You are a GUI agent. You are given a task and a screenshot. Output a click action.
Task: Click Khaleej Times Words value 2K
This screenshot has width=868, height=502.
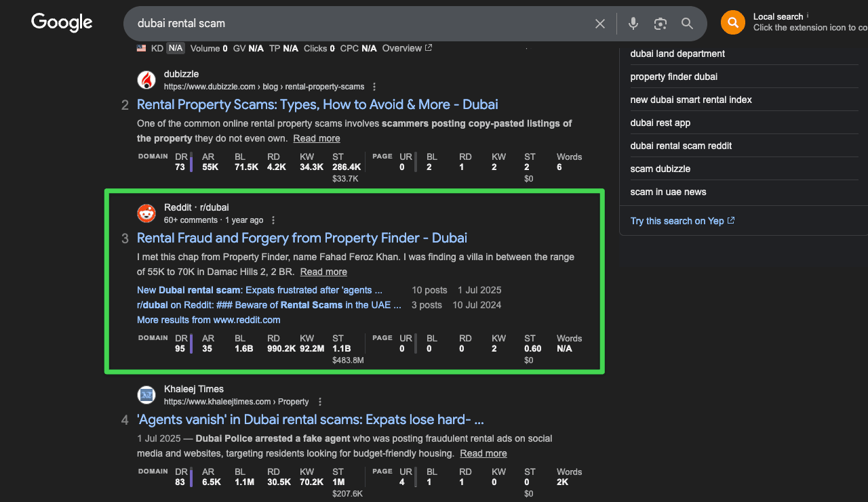click(x=563, y=482)
